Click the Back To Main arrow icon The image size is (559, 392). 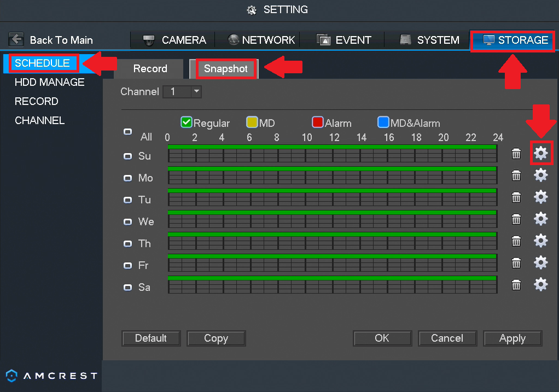coord(16,39)
